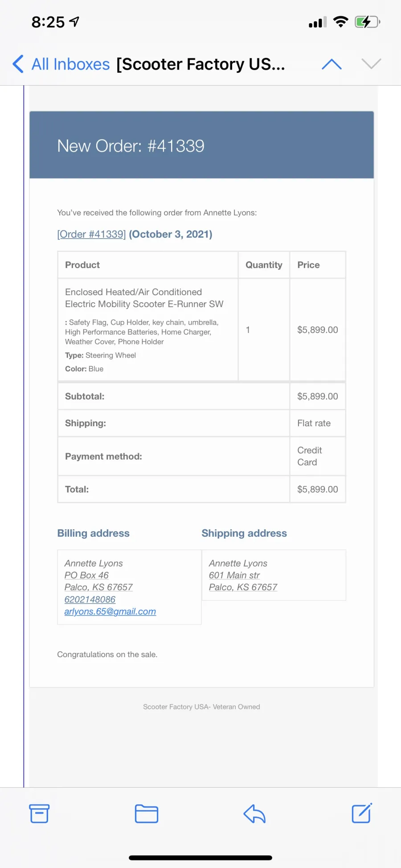This screenshot has height=868, width=401.
Task: Tap the back chevron icon
Action: tap(18, 64)
